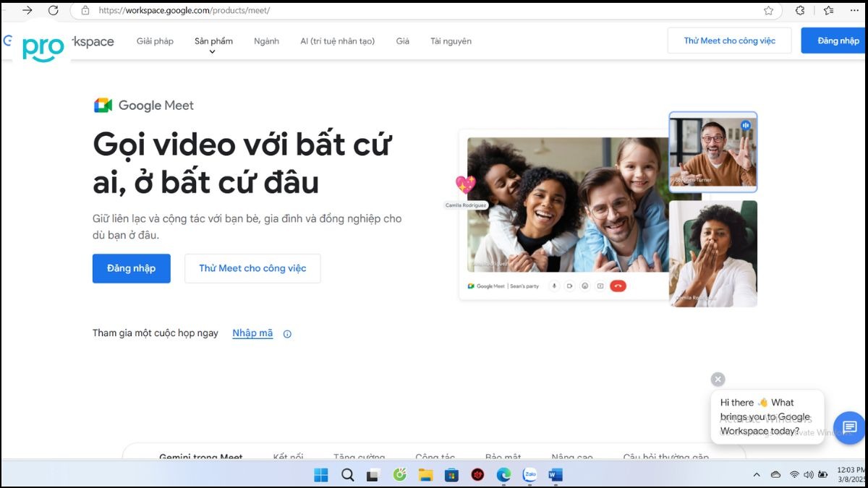Open the favorites list icon in the toolbar

pos(828,11)
